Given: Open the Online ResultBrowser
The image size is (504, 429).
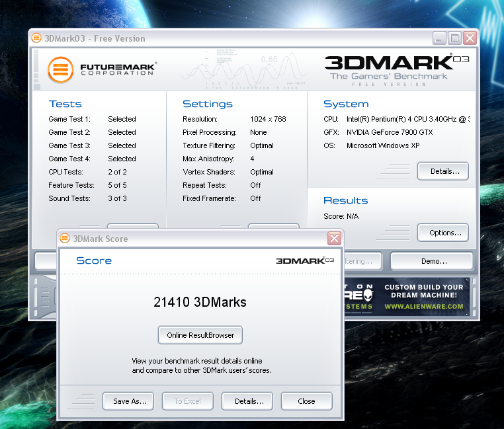Looking at the screenshot, I should (200, 335).
